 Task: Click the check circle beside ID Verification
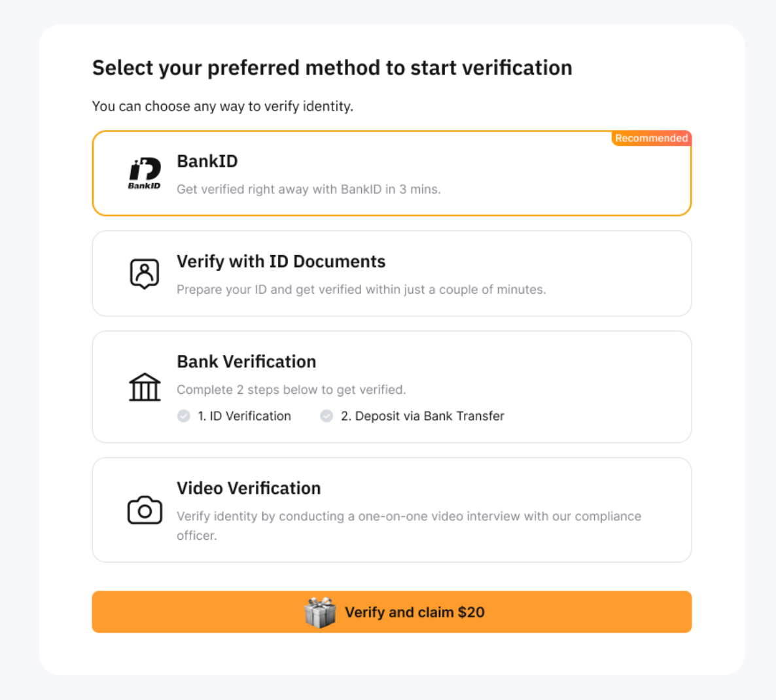pos(184,416)
